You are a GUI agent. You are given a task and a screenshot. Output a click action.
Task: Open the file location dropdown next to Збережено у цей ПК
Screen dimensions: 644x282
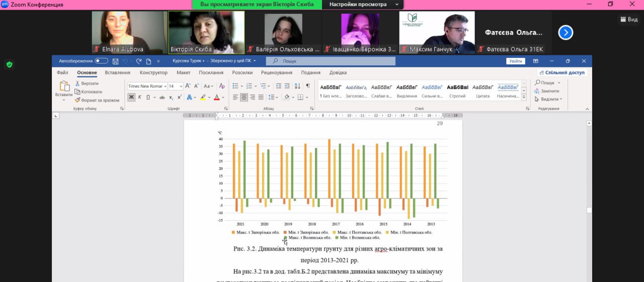[255, 61]
